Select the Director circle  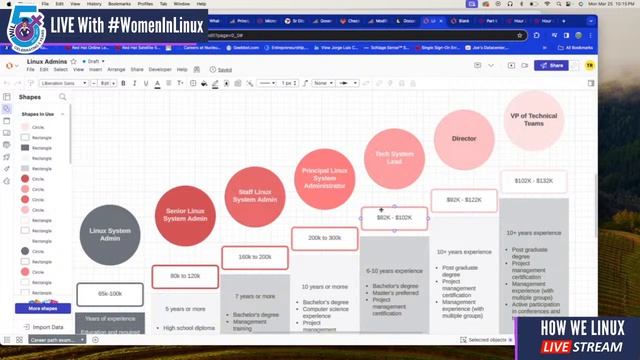(464, 139)
